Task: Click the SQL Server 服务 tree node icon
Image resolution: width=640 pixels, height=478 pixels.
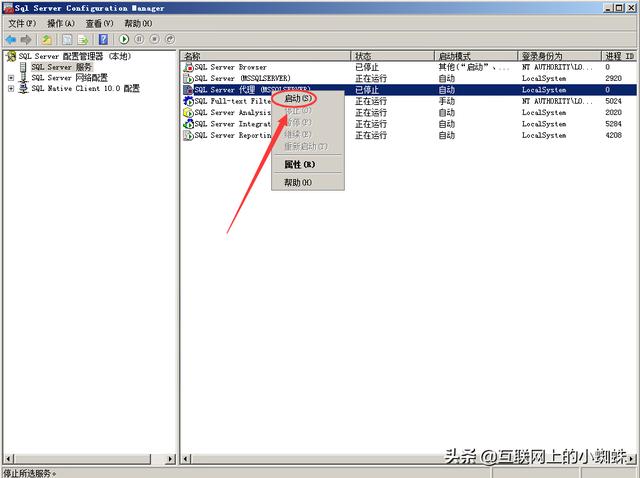Action: tap(23, 67)
